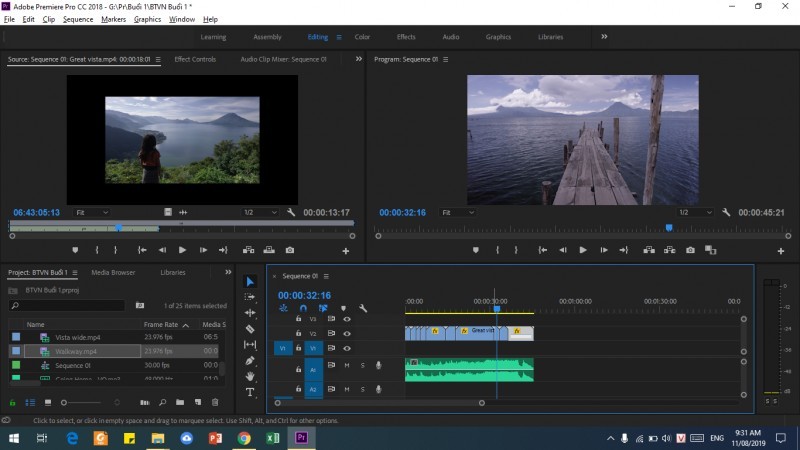
Task: Click Clear trash icon in Project panel
Action: 215,403
